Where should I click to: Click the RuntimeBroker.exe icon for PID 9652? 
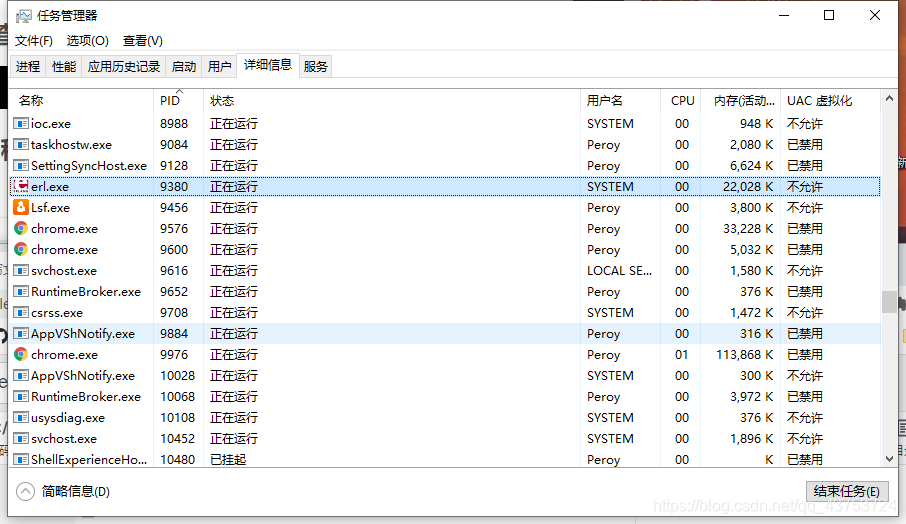21,292
